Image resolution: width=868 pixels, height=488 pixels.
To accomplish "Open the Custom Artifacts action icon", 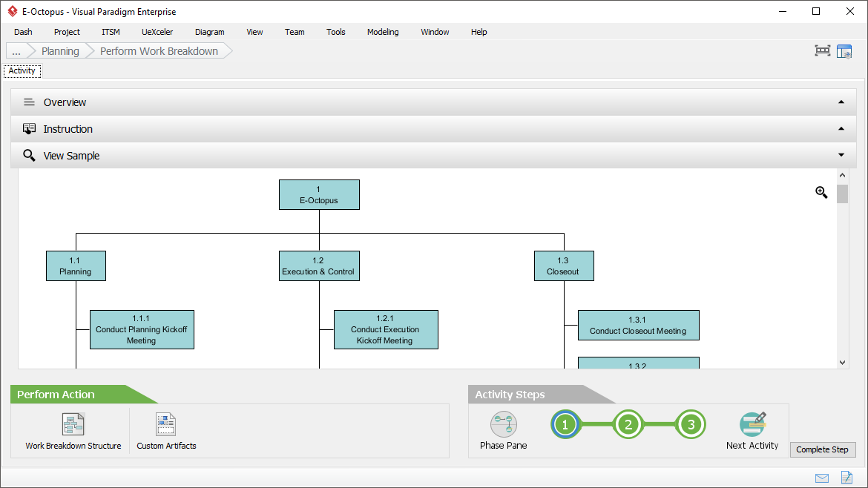I will [165, 424].
